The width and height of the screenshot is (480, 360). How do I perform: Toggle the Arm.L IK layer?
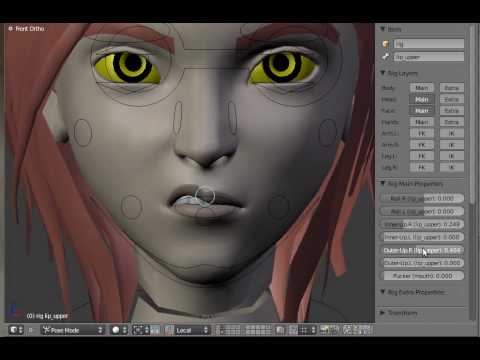pos(452,133)
